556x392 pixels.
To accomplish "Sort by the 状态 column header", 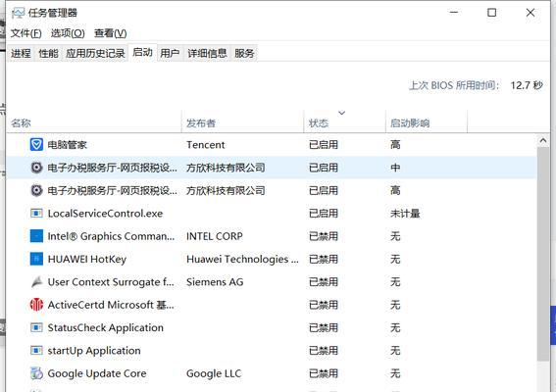I will coord(344,122).
